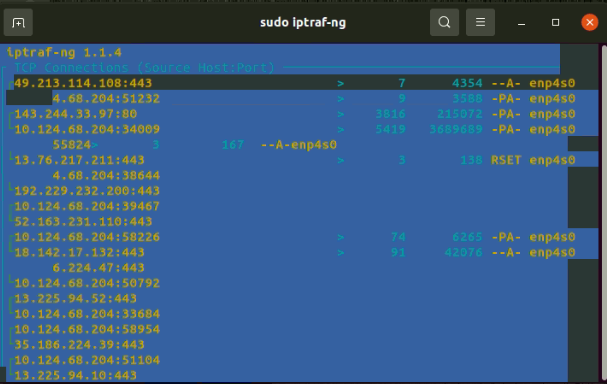This screenshot has width=607, height=384.
Task: Click packet count 3816
Action: pyautogui.click(x=391, y=114)
